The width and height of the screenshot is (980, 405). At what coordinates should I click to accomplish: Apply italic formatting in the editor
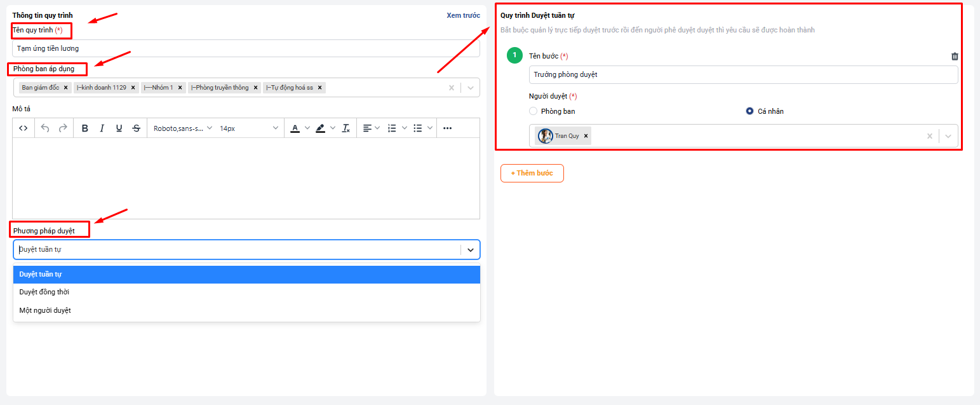coord(102,128)
